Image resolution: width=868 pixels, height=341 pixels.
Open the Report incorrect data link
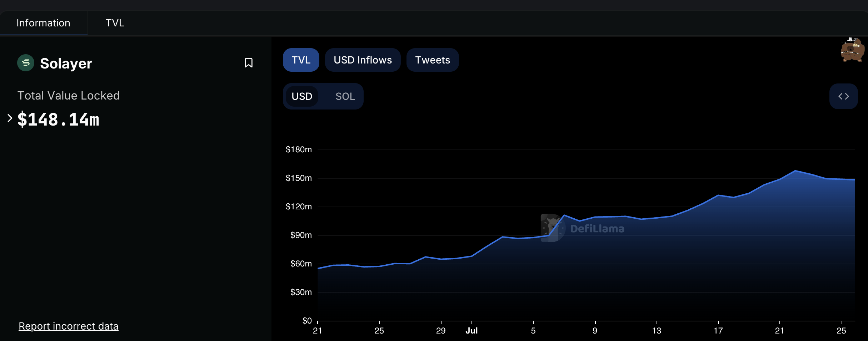pos(68,326)
